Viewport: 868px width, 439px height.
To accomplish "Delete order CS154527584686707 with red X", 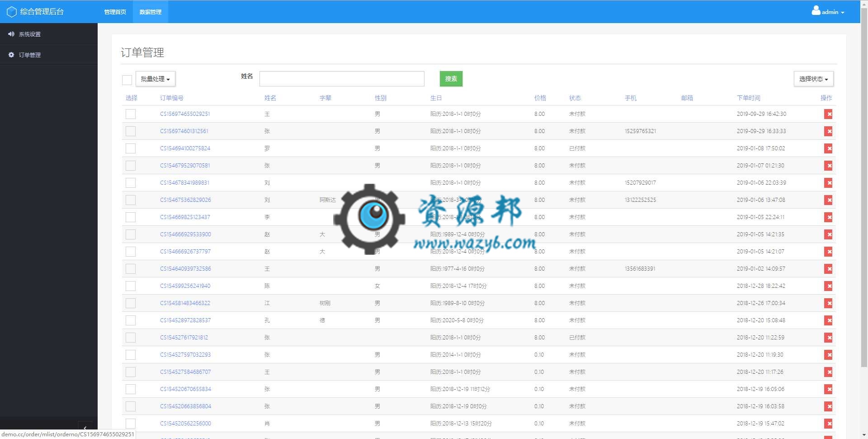I will click(828, 372).
